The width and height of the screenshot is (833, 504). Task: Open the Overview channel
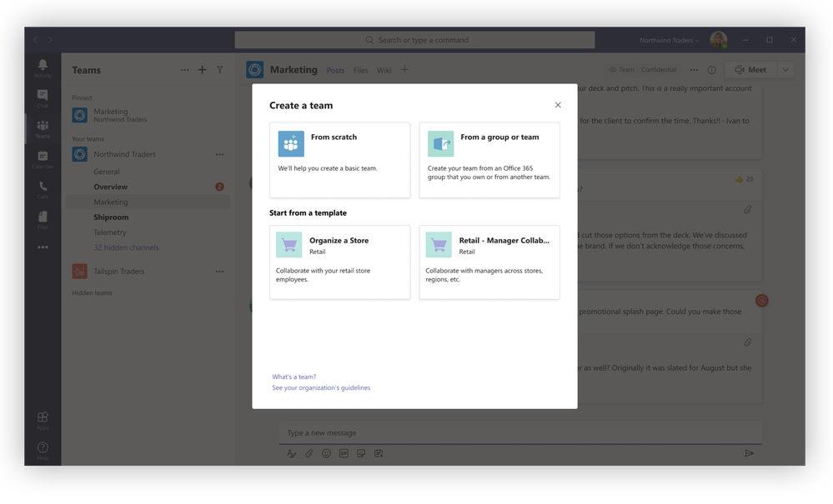coord(111,187)
